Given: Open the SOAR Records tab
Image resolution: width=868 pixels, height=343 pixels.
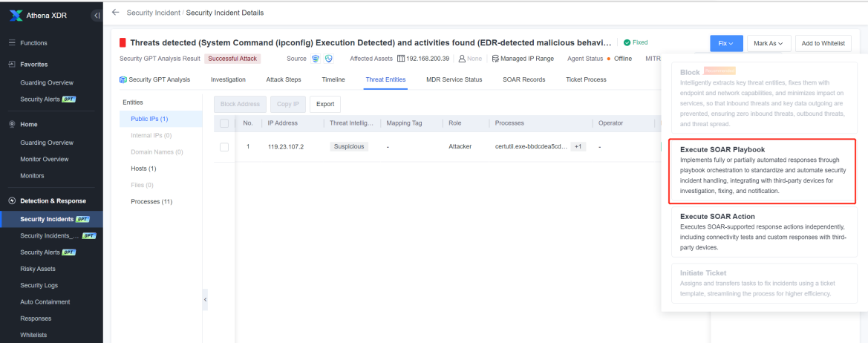Looking at the screenshot, I should coord(523,79).
